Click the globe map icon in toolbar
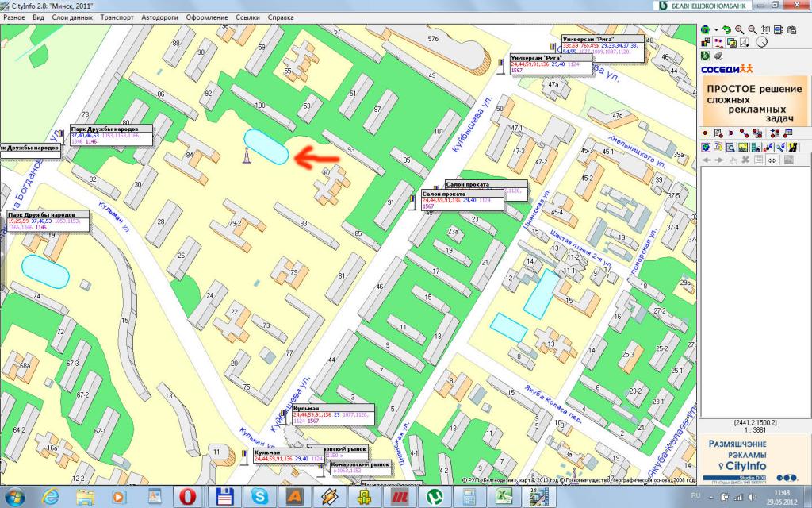The image size is (812, 508). [x=705, y=29]
